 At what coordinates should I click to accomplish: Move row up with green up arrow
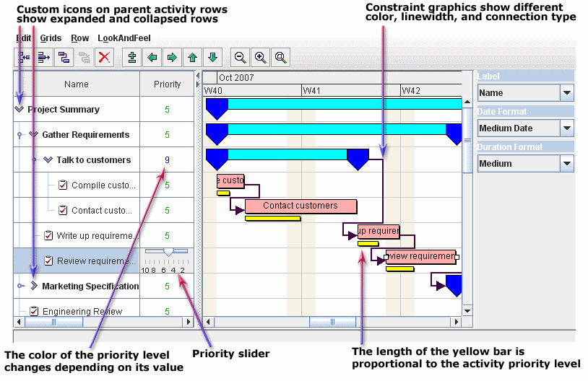pyautogui.click(x=193, y=58)
